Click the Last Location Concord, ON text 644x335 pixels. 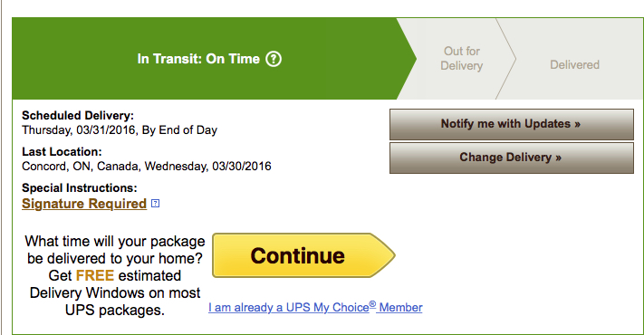(147, 167)
